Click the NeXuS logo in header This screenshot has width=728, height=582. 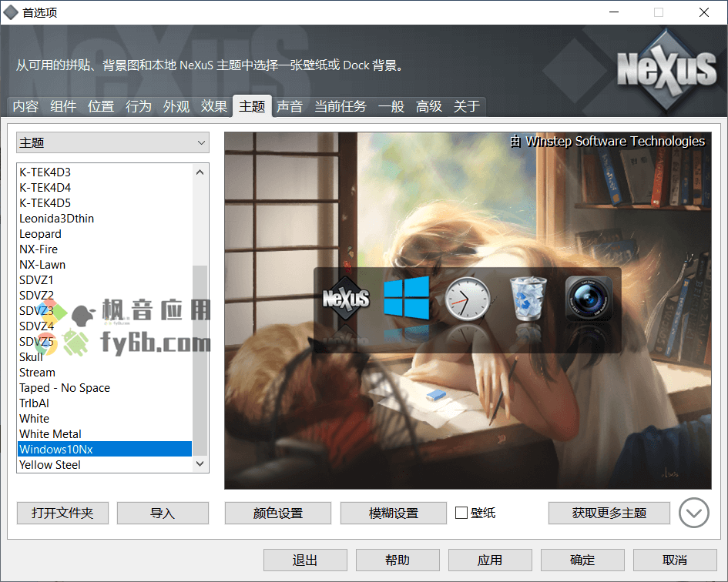(x=666, y=69)
